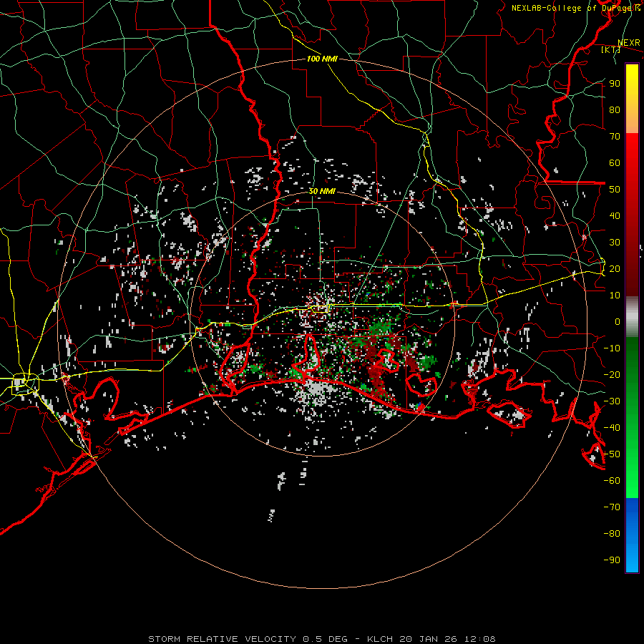The image size is (644, 644).
Task: Click the -40 label on velocity scale
Action: (612, 428)
